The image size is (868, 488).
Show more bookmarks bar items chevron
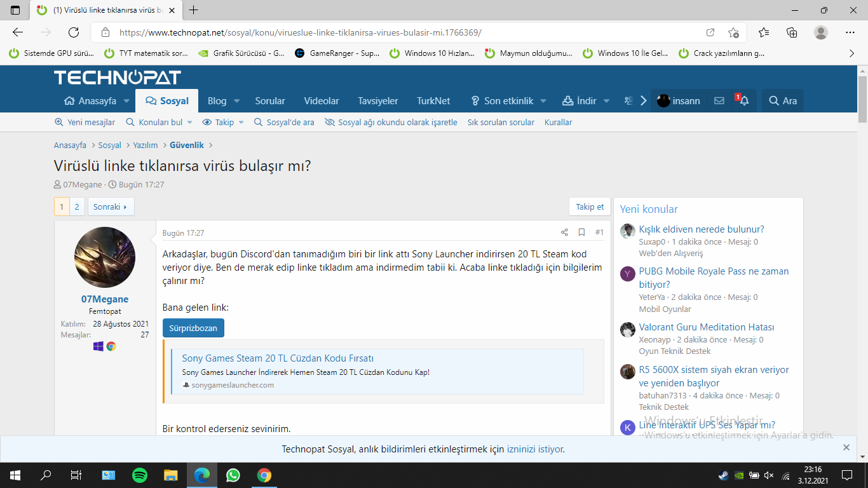point(852,53)
